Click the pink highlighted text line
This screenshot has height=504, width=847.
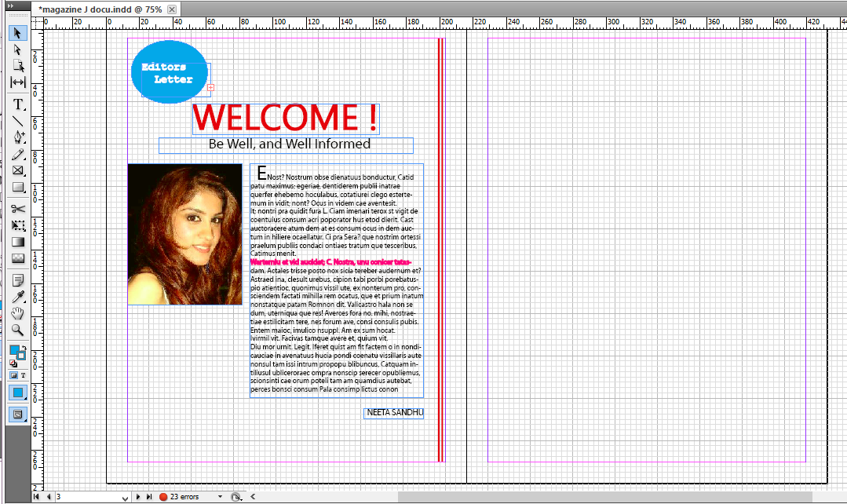330,262
